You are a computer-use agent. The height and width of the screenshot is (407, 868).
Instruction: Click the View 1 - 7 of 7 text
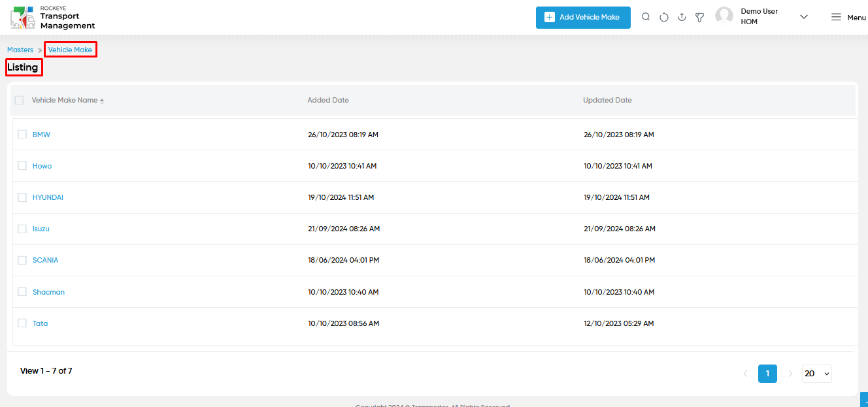pos(46,370)
